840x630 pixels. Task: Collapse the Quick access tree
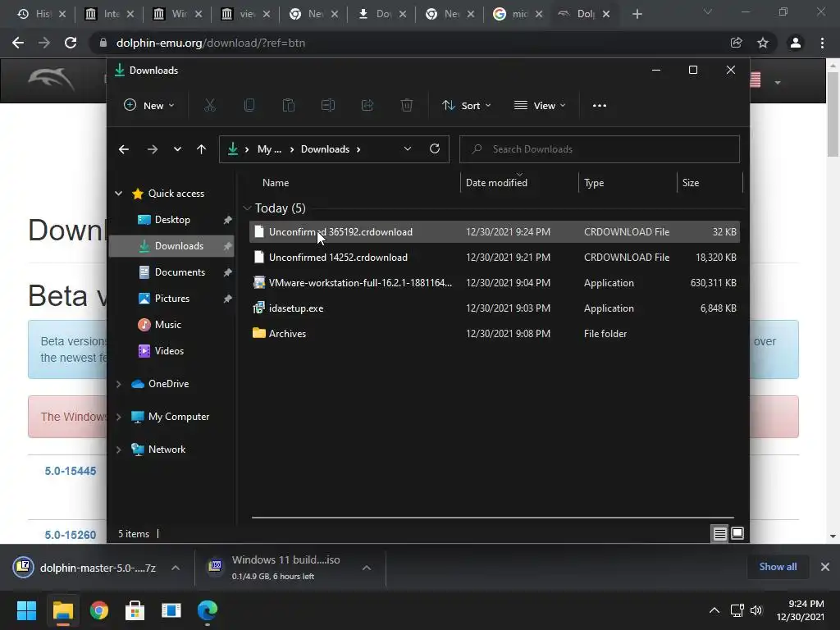[118, 194]
